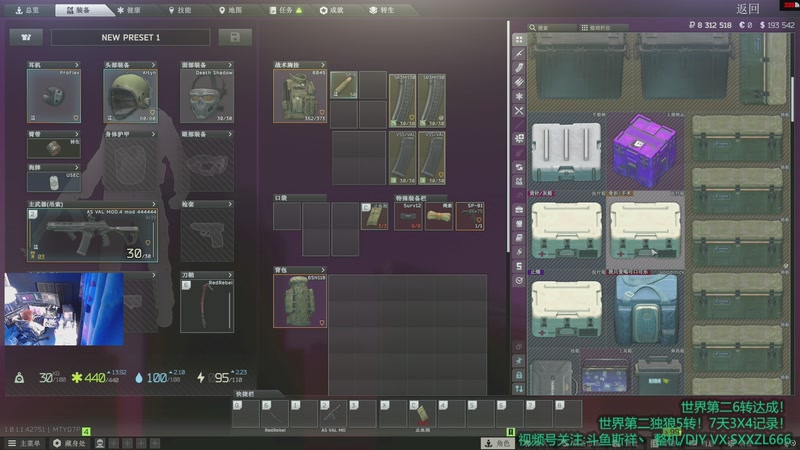Open the 主菜单 main menu button

pos(24,443)
